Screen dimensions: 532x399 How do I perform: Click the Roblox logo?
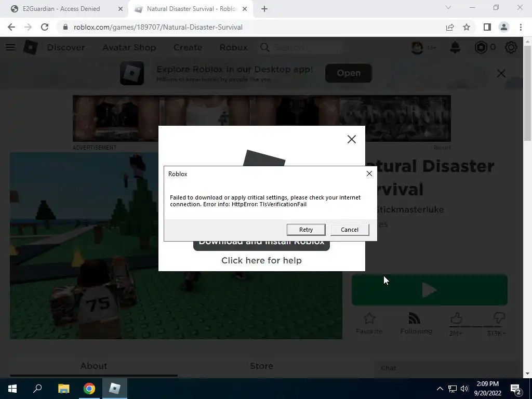(31, 47)
